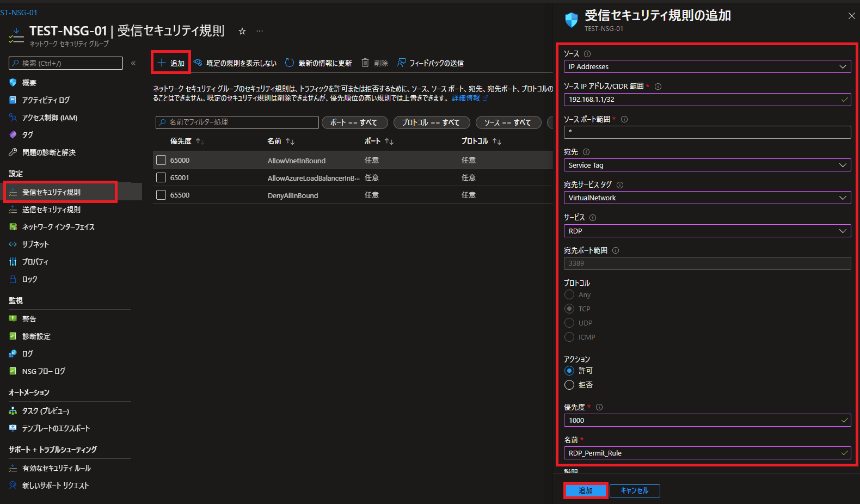Click the プロパティ icon in sidebar
860x504 pixels.
[x=13, y=262]
